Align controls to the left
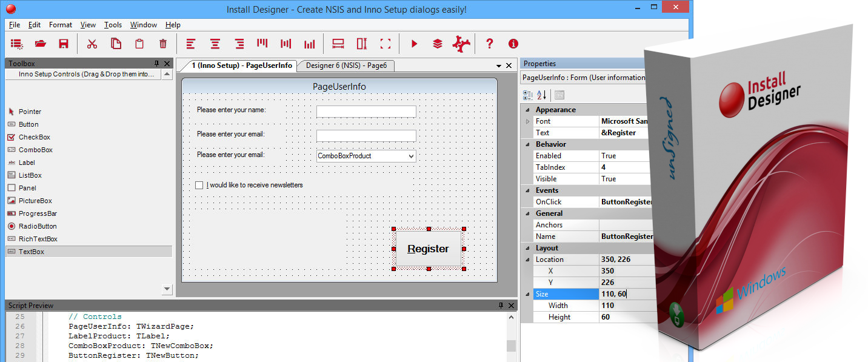The height and width of the screenshot is (362, 868). pos(191,44)
